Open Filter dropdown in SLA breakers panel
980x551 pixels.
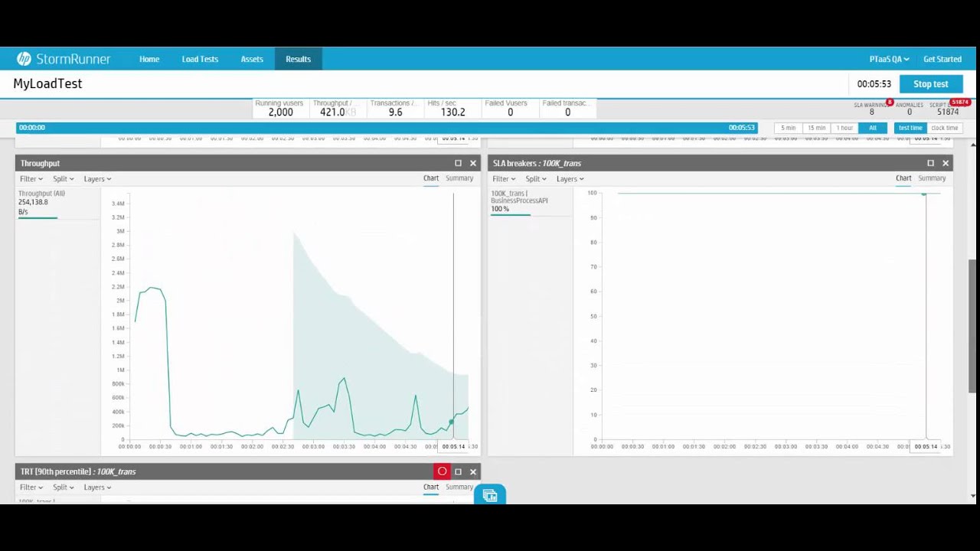pyautogui.click(x=504, y=179)
